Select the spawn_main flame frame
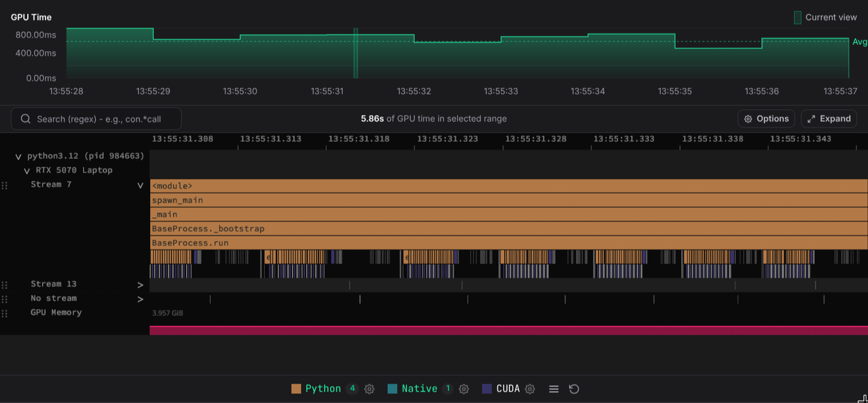 coord(509,200)
